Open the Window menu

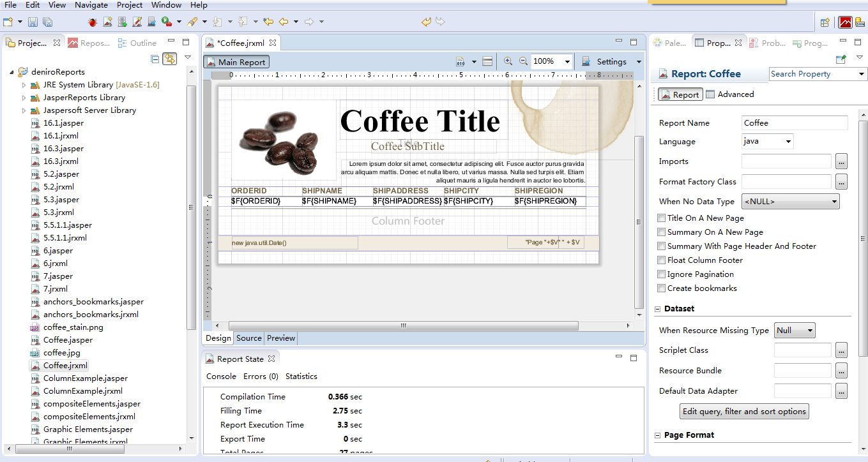point(166,4)
